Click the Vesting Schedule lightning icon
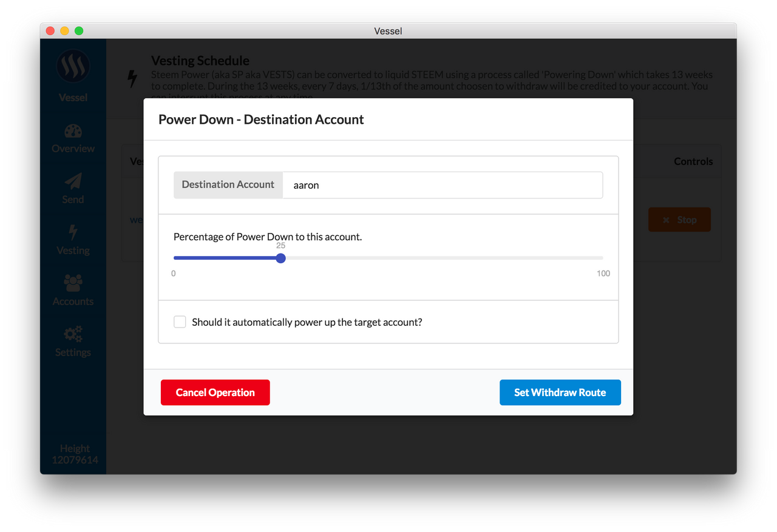 [x=132, y=79]
